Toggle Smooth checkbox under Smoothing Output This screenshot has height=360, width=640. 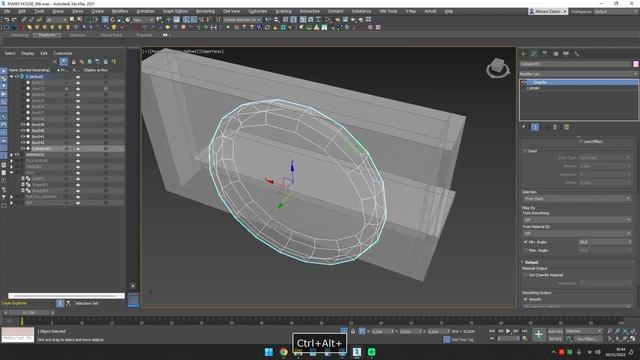pos(525,299)
